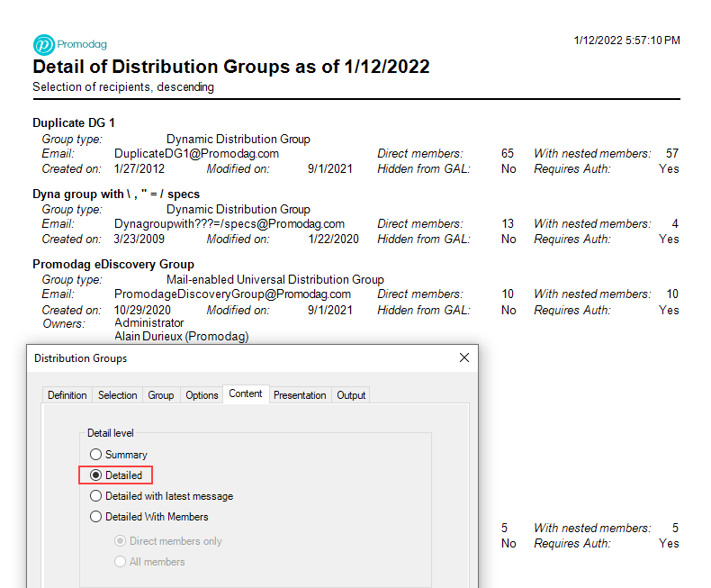
Task: Click modified date 1/22/2020
Action: pos(334,240)
